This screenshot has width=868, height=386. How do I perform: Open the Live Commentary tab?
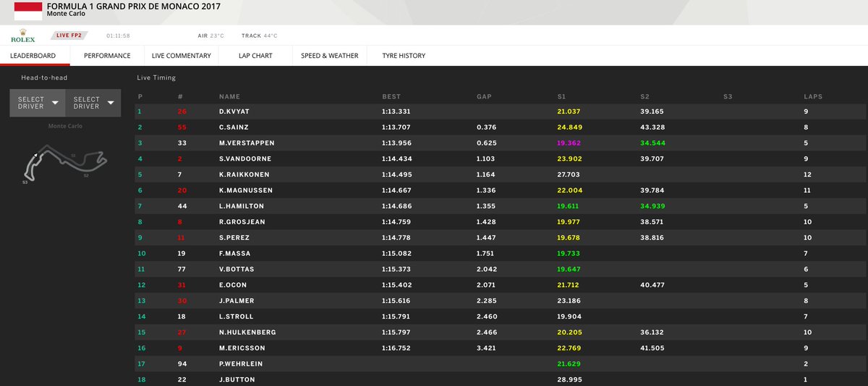coord(182,56)
